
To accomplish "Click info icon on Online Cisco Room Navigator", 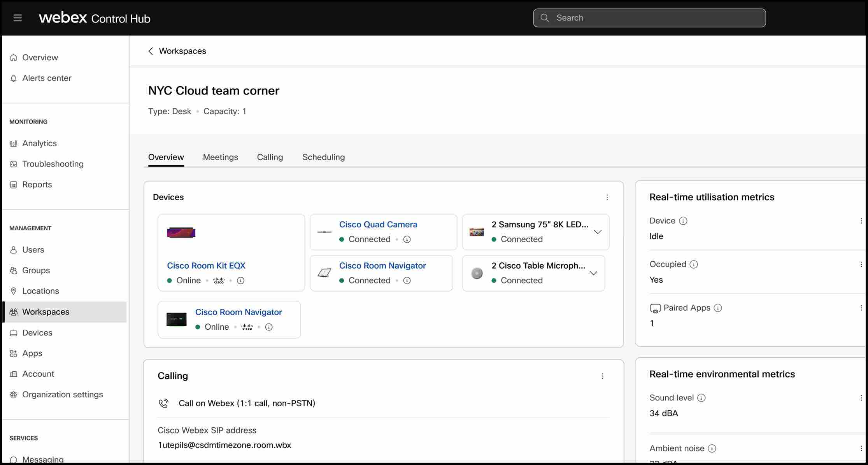I will click(269, 327).
